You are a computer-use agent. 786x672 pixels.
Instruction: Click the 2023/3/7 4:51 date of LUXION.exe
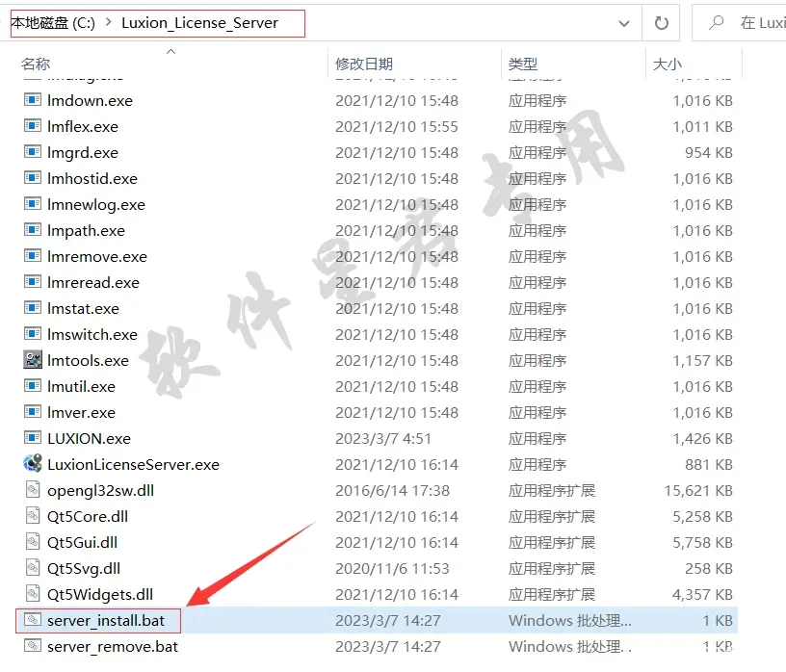(x=383, y=438)
